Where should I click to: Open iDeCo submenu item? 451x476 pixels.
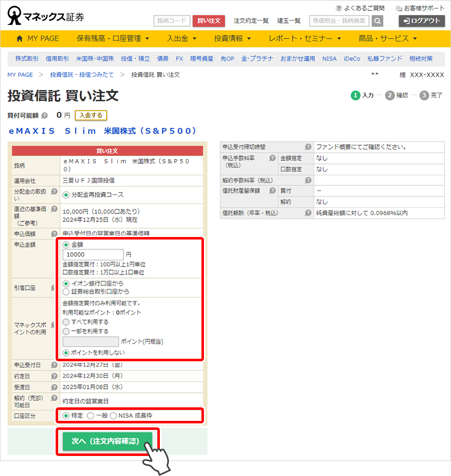click(x=352, y=59)
